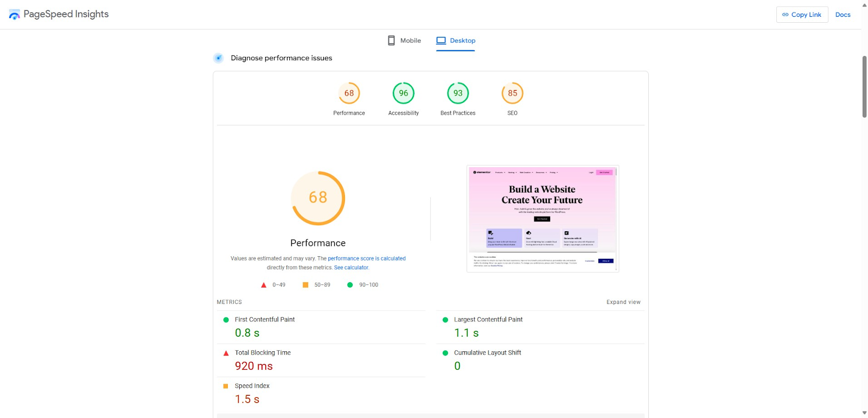Click the Diagnose performance issues icon
This screenshot has height=418, width=868.
click(218, 58)
